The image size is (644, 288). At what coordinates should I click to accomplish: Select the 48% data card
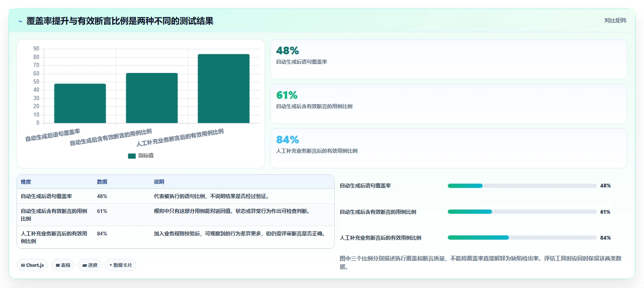click(x=449, y=59)
